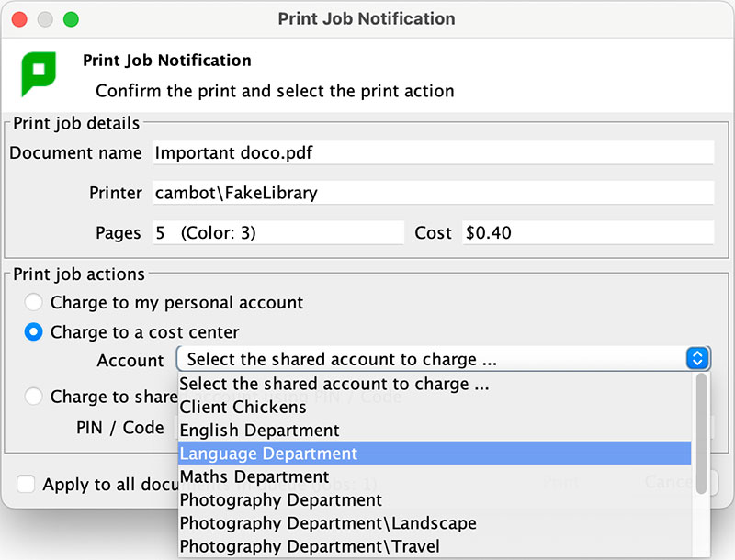Check "Apply to all documents"
Image resolution: width=735 pixels, height=560 pixels.
pos(27,484)
